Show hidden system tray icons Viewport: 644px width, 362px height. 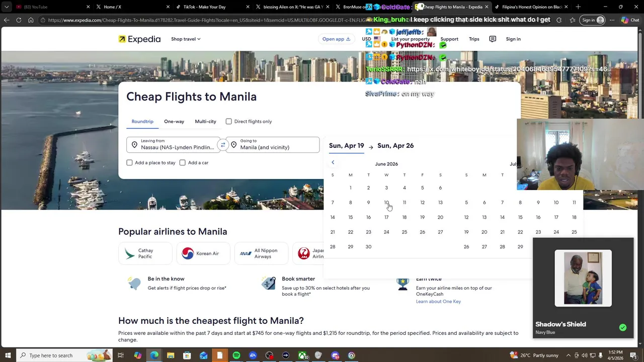(x=569, y=355)
